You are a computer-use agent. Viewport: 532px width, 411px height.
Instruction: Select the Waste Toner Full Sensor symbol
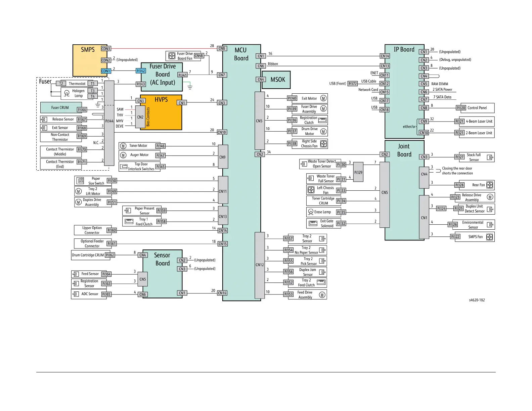coord(311,178)
